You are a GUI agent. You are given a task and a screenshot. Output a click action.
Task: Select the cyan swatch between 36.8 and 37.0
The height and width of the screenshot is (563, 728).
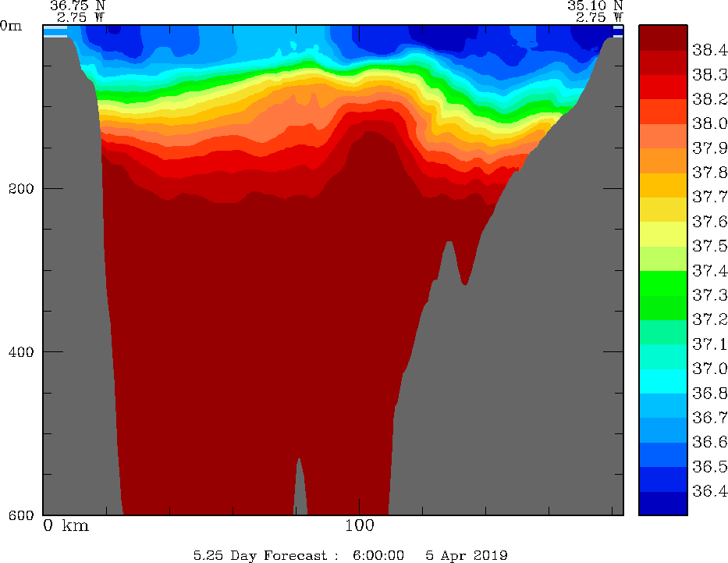click(x=662, y=380)
